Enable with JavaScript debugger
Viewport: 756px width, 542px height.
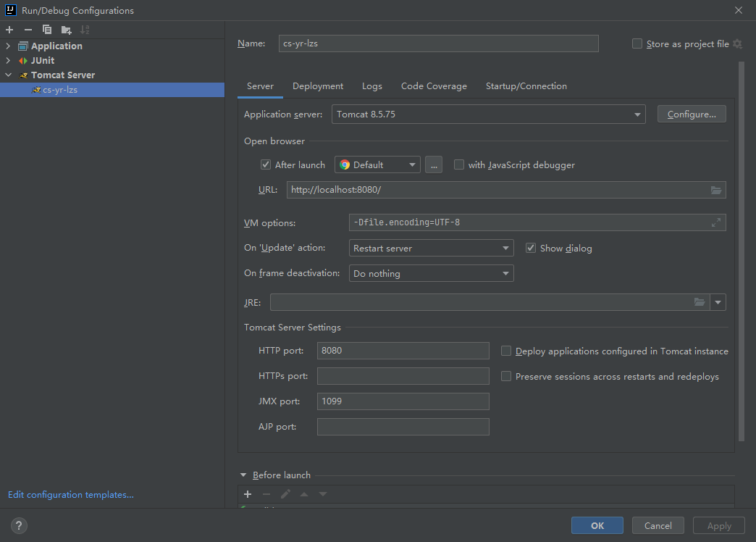[459, 164]
